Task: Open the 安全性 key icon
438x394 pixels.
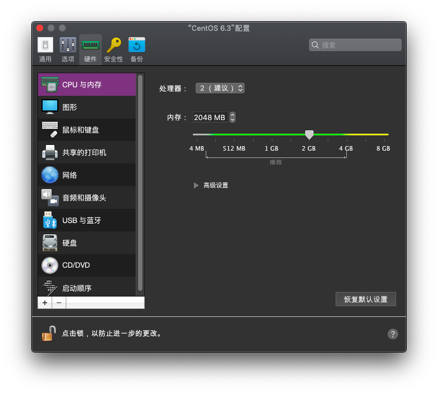Action: pyautogui.click(x=113, y=49)
